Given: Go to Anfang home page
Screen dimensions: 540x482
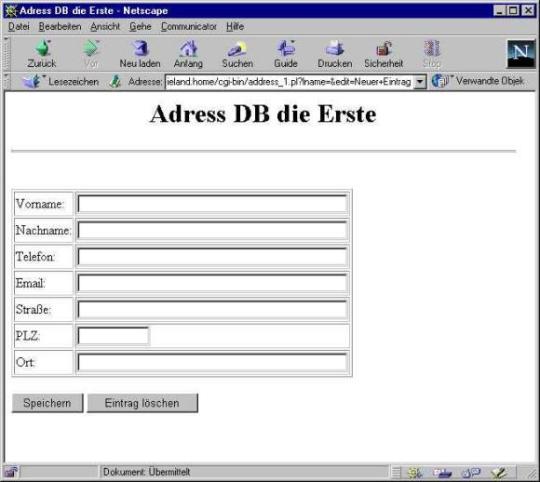Looking at the screenshot, I should click(x=188, y=54).
